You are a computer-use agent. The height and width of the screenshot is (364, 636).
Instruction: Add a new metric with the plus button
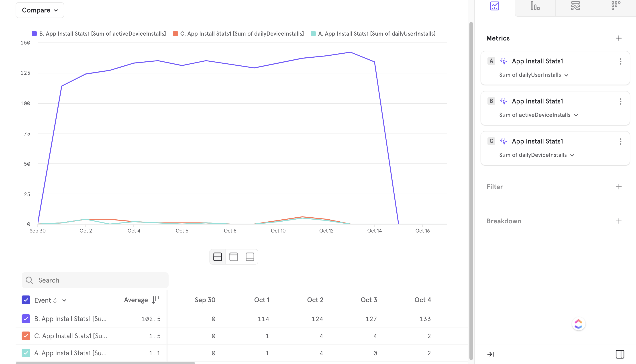(x=619, y=38)
